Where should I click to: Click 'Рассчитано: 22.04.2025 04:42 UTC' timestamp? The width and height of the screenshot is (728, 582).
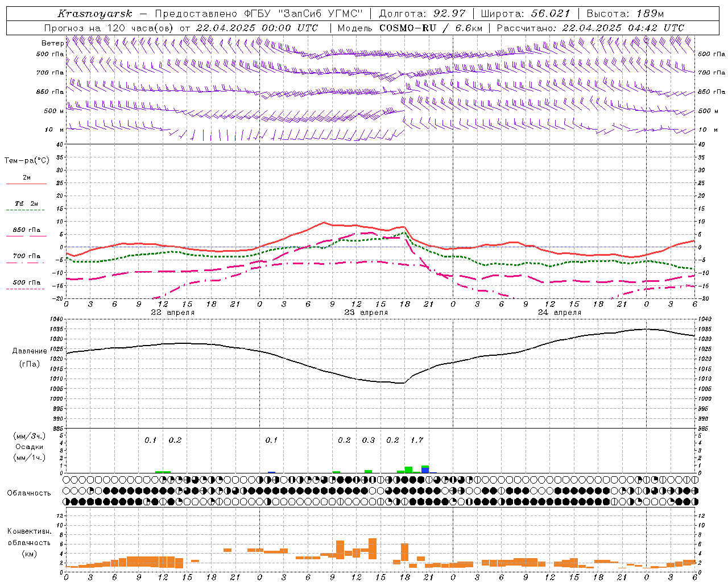click(x=590, y=28)
